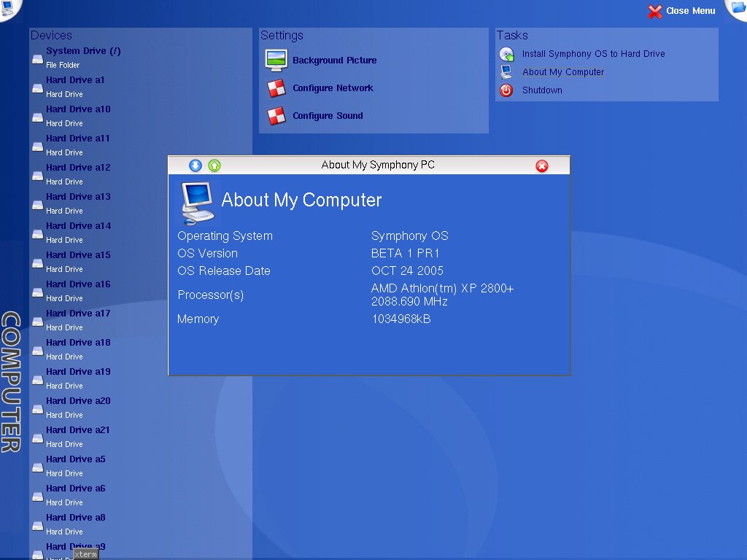
Task: Open Hard Drive a21 entry
Action: pyautogui.click(x=77, y=429)
